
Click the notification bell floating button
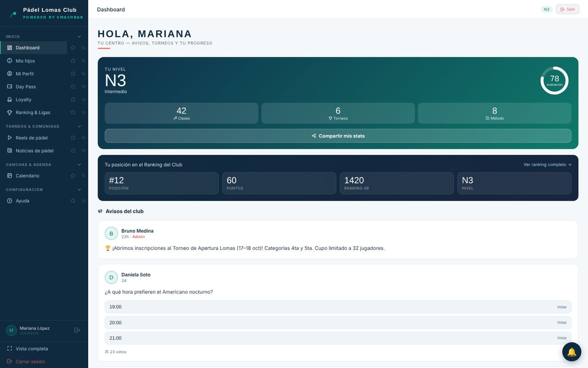coord(572,352)
